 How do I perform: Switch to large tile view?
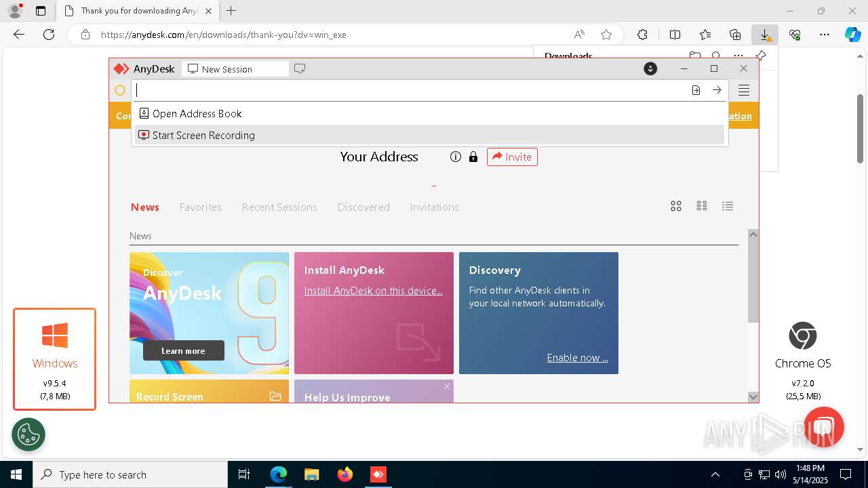click(x=676, y=206)
